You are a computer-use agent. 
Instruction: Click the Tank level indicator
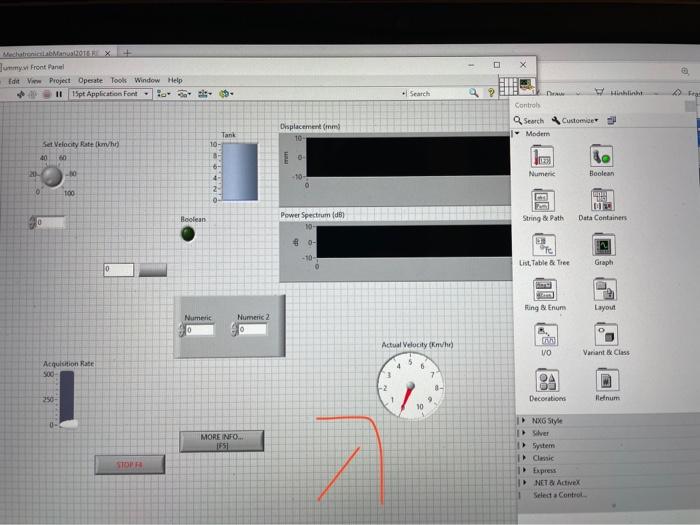click(240, 172)
